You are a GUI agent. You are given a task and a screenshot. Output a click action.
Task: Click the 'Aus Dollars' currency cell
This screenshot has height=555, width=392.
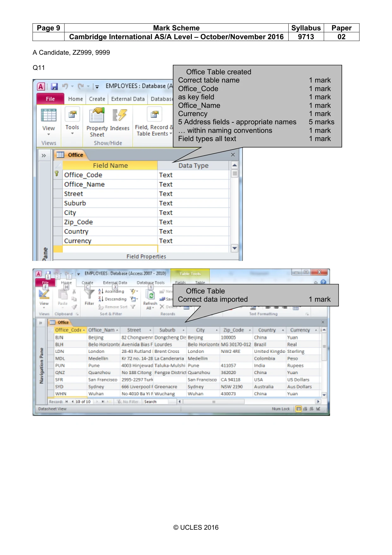pos(303,387)
